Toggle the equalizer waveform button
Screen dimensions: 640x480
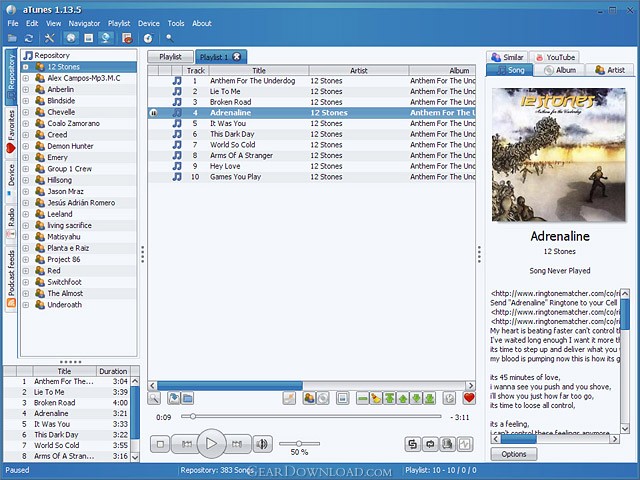465,444
